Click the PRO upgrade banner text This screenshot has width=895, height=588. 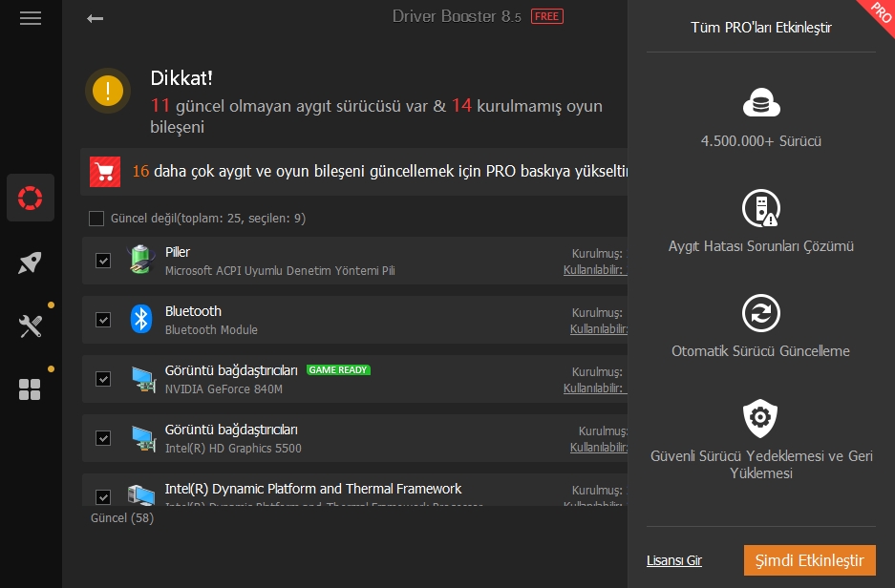[x=379, y=171]
